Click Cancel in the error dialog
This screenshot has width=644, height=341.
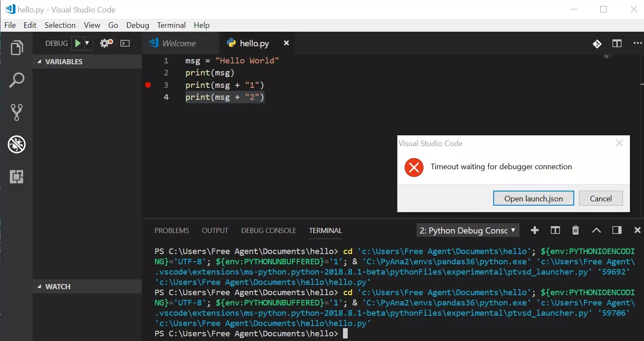pos(601,198)
